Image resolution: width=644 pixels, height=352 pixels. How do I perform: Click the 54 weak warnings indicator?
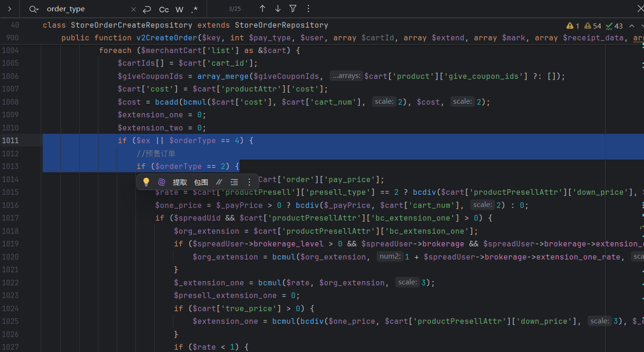tap(593, 26)
